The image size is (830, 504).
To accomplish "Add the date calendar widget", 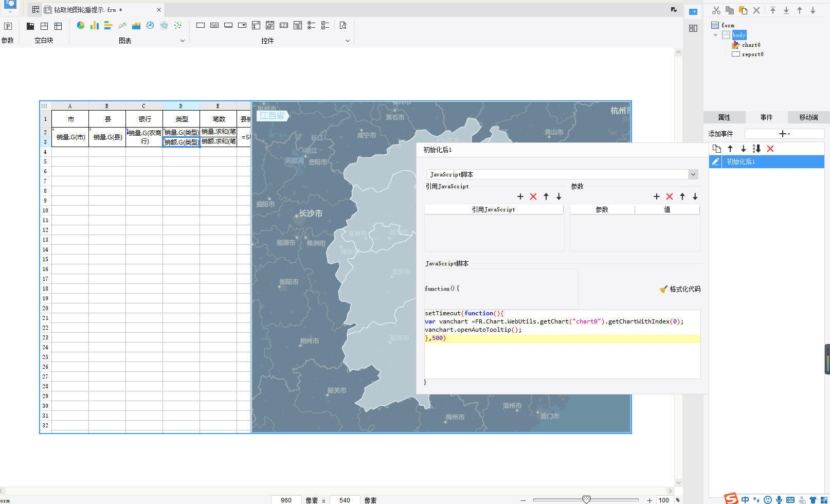I will [x=270, y=25].
